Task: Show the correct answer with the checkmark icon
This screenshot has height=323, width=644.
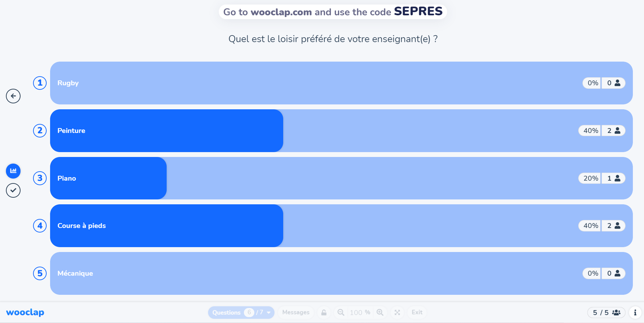Action: [13, 190]
